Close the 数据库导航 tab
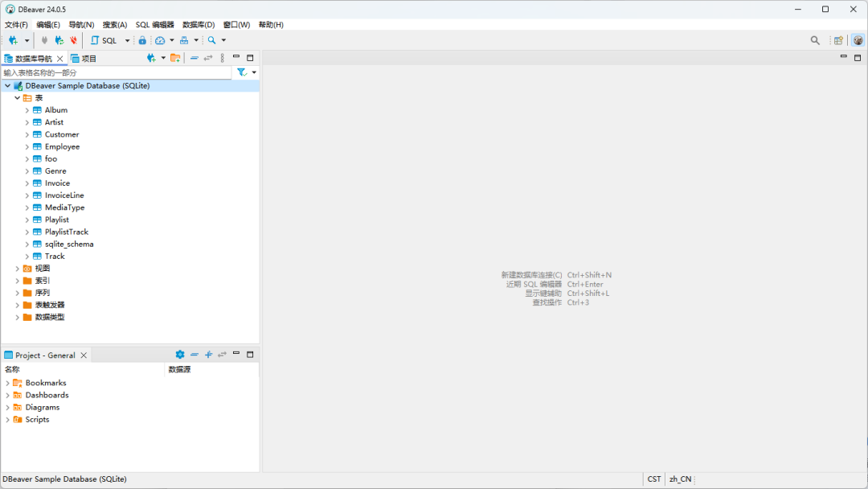Screen dimensions: 868x489 pos(59,59)
